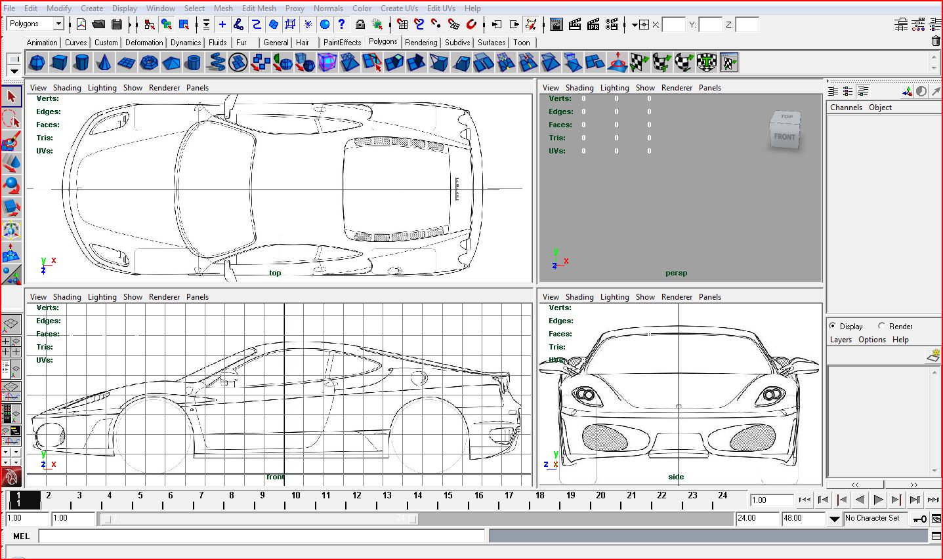Viewport: 943px width, 560px height.
Task: Select the polygon cube shelf icon
Action: point(60,63)
